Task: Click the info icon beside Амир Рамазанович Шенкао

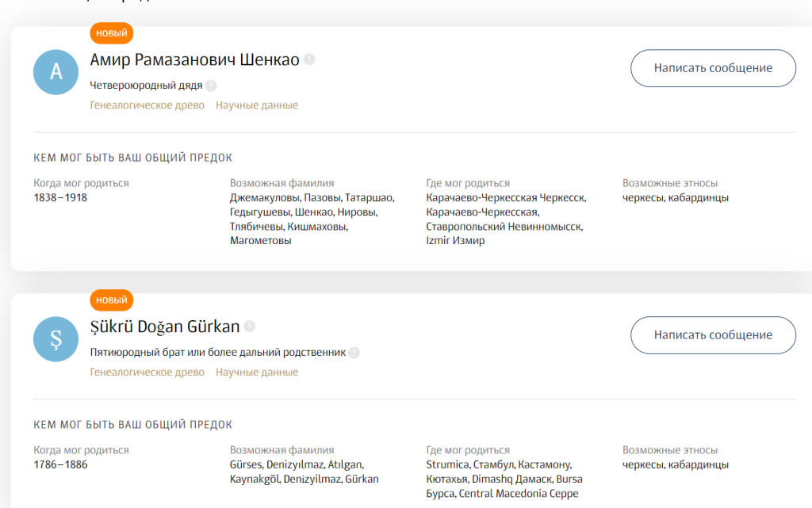Action: 309,59
